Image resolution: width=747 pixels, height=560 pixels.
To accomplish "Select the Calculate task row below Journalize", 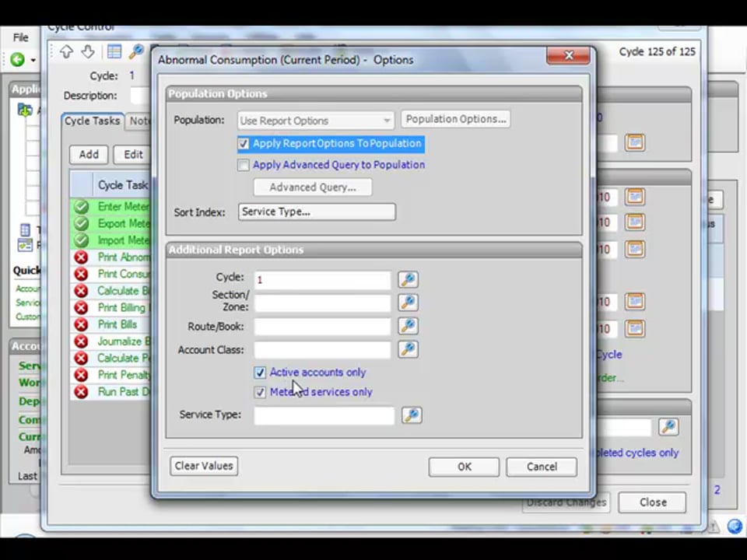I will click(111, 358).
